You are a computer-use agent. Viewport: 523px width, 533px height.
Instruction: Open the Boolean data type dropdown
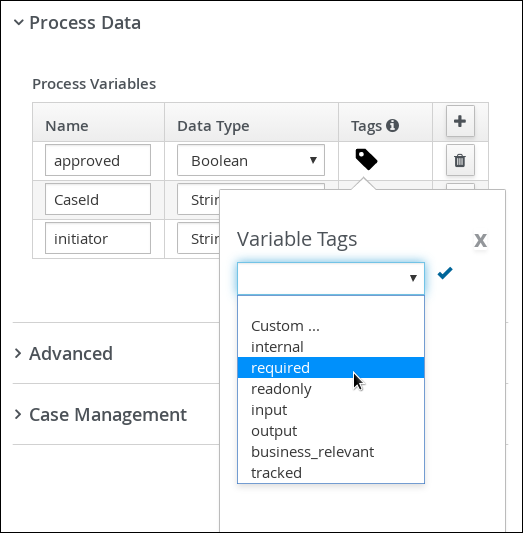pos(251,160)
